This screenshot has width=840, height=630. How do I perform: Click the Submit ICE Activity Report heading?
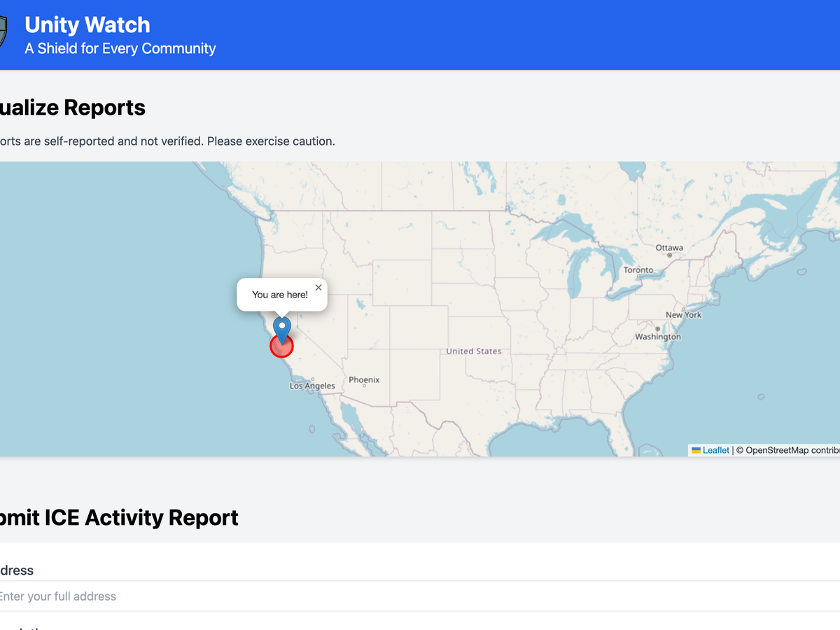[119, 517]
